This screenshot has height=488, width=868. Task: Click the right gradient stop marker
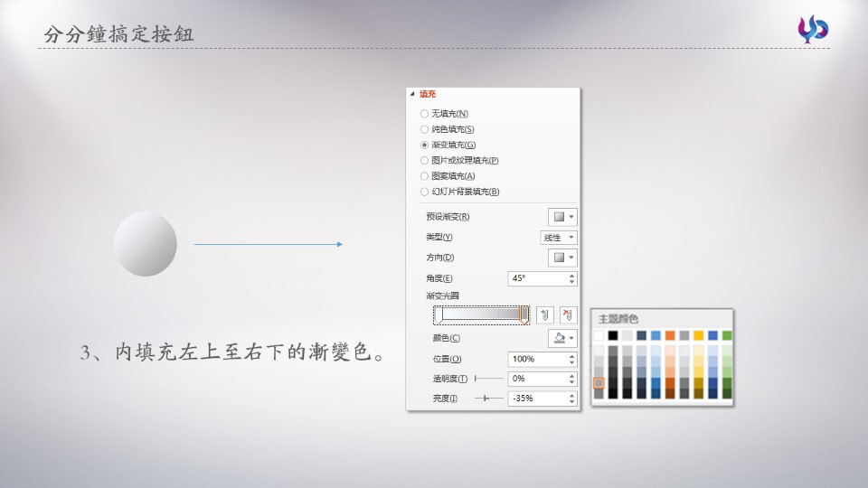[524, 314]
